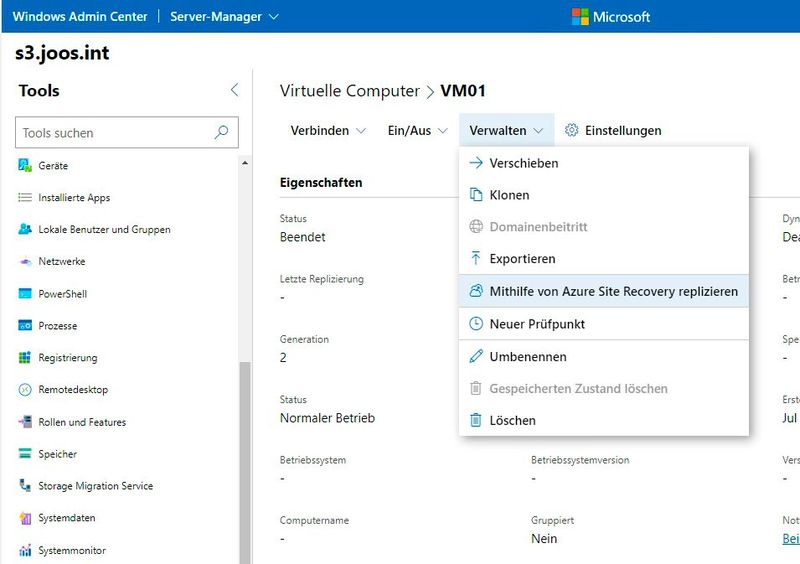Click the PowerShell icon in sidebar

point(25,293)
